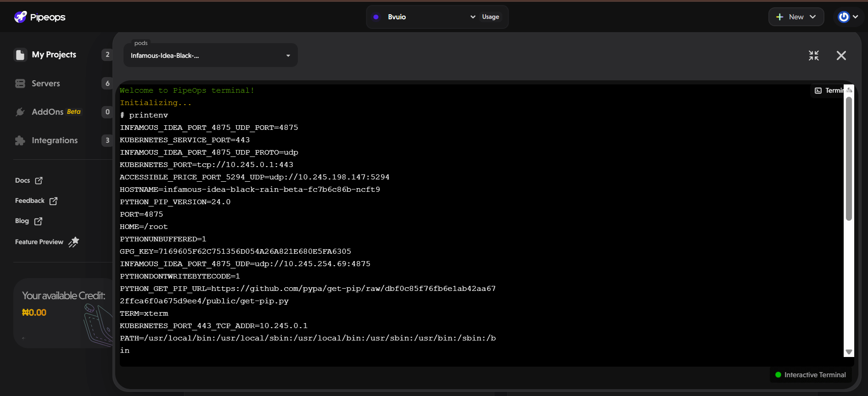Open the Blog link
868x396 pixels.
[x=22, y=221]
